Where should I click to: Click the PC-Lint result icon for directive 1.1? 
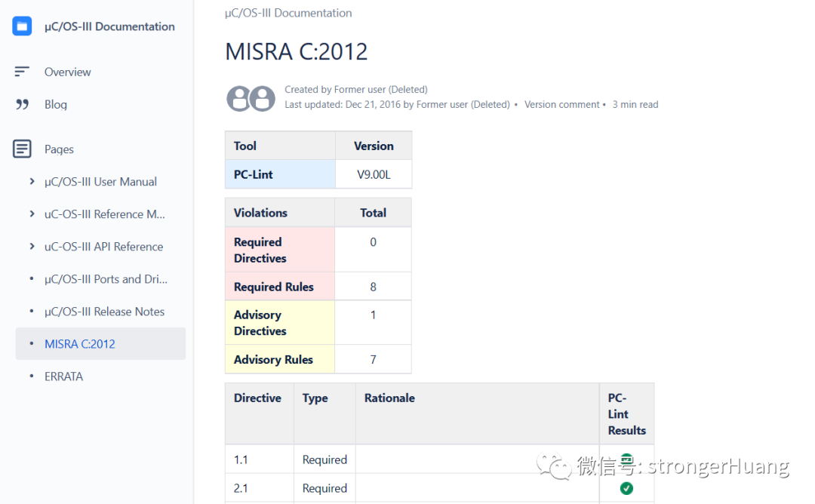626,459
